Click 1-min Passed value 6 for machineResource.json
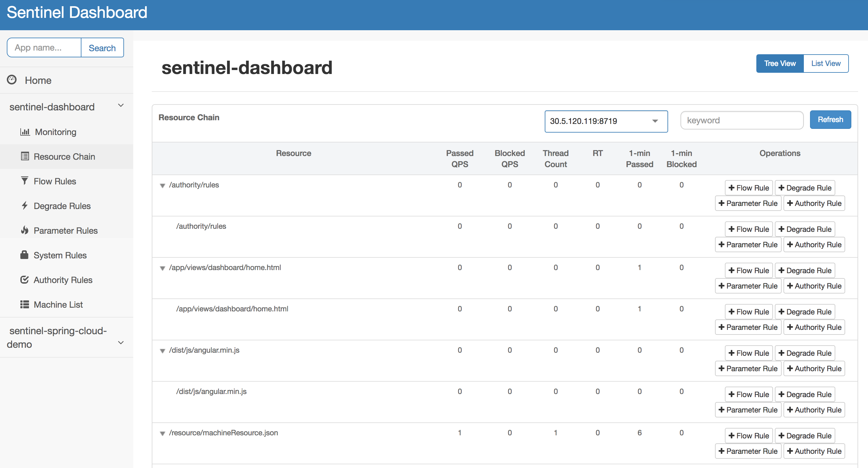This screenshot has width=868, height=468. click(x=639, y=433)
